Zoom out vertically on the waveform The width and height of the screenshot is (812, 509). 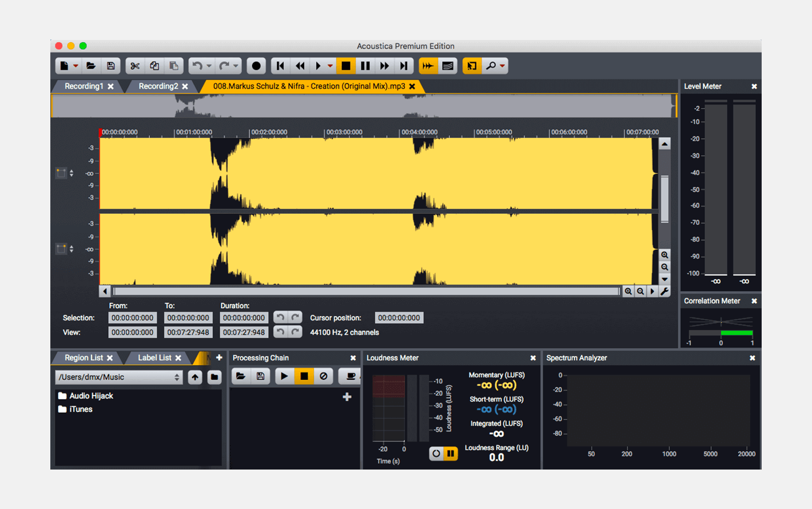[664, 267]
